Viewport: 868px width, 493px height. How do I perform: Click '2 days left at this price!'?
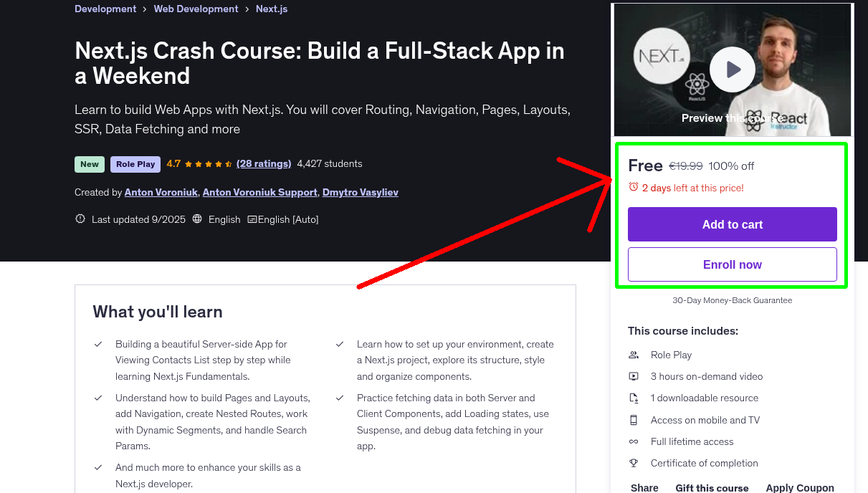693,188
